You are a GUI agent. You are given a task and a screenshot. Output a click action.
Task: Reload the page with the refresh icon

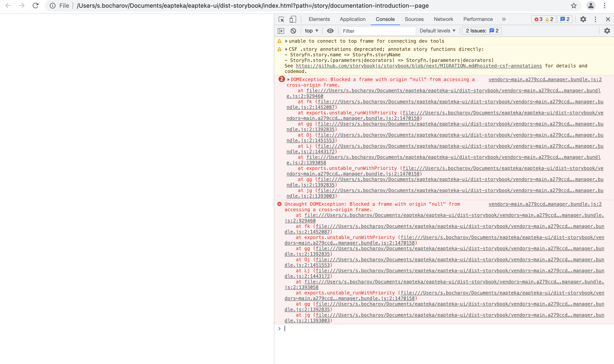pyautogui.click(x=36, y=6)
